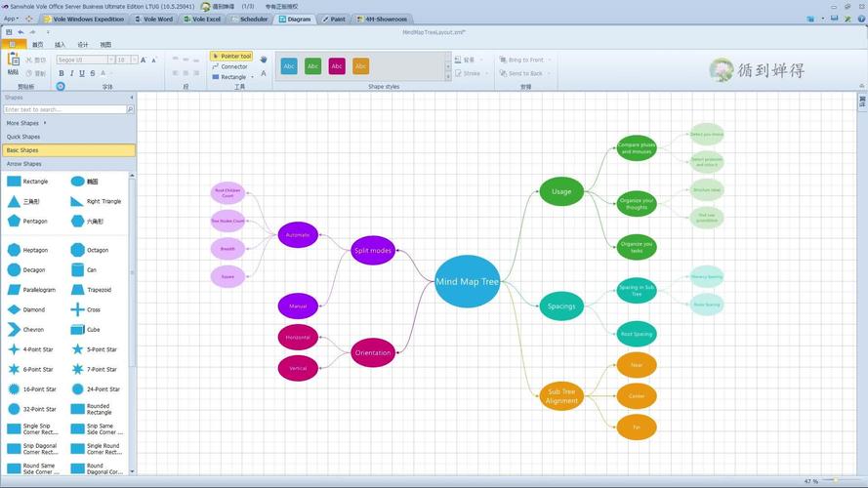868x488 pixels.
Task: Open the App menu
Action: [11, 19]
